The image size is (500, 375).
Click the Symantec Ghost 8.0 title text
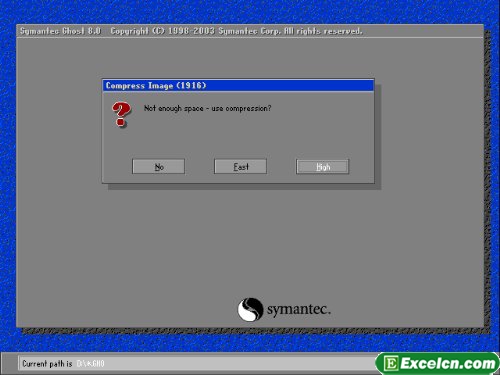[x=60, y=31]
